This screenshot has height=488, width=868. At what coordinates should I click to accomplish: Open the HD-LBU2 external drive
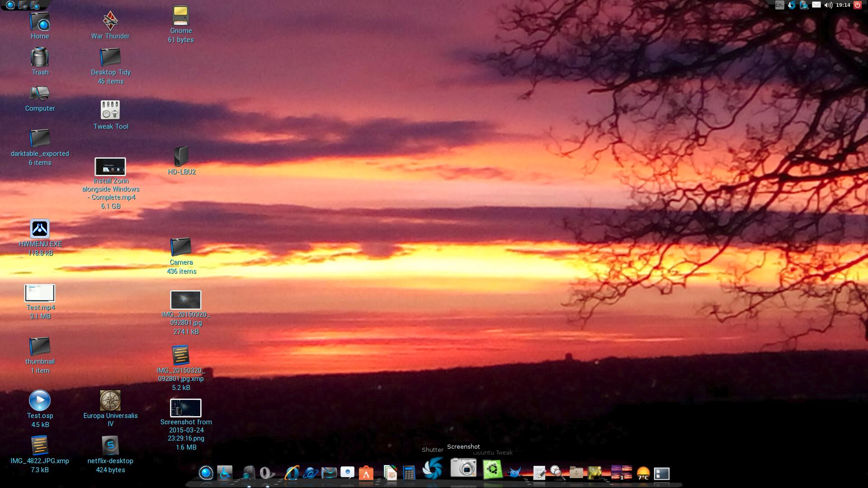coord(181,156)
